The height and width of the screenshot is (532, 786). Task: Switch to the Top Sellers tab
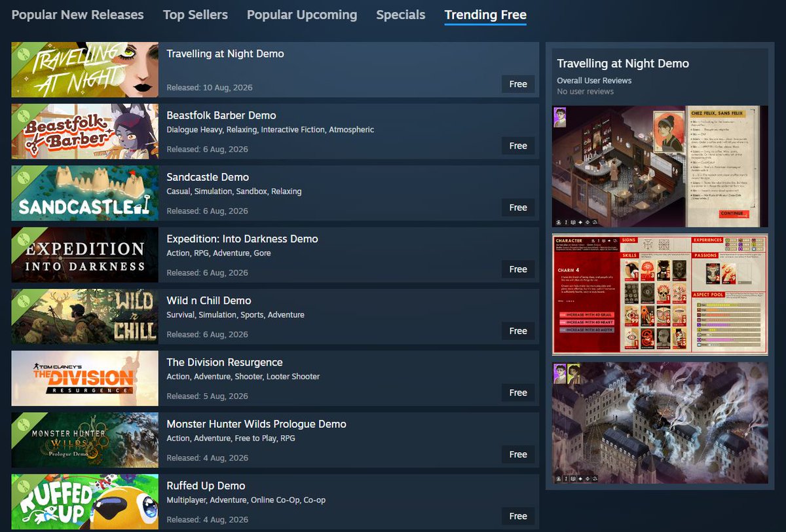pyautogui.click(x=195, y=14)
